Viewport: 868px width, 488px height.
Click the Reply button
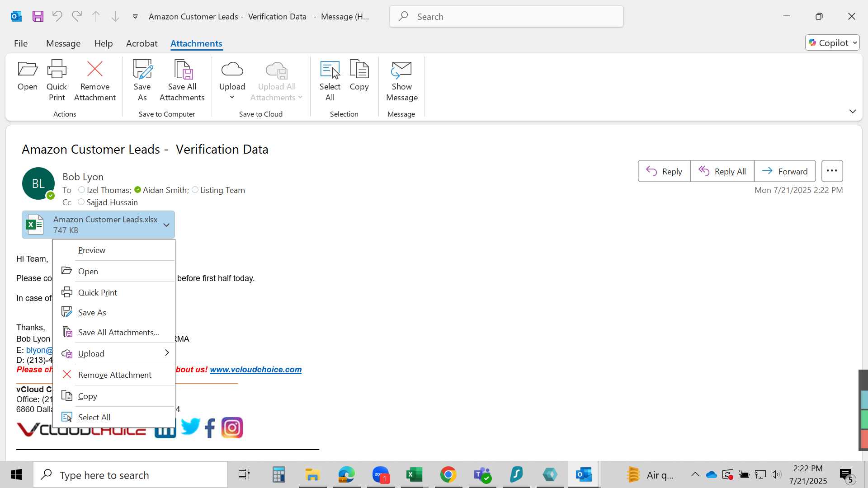click(x=664, y=171)
